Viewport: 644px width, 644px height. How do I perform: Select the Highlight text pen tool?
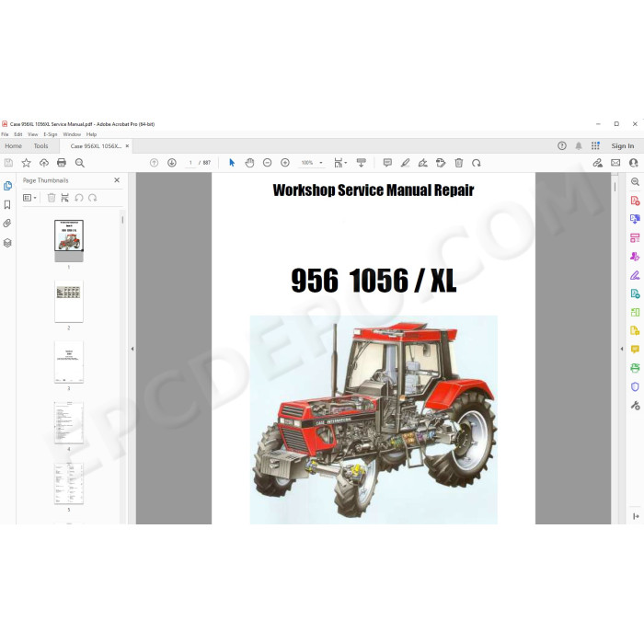point(406,163)
